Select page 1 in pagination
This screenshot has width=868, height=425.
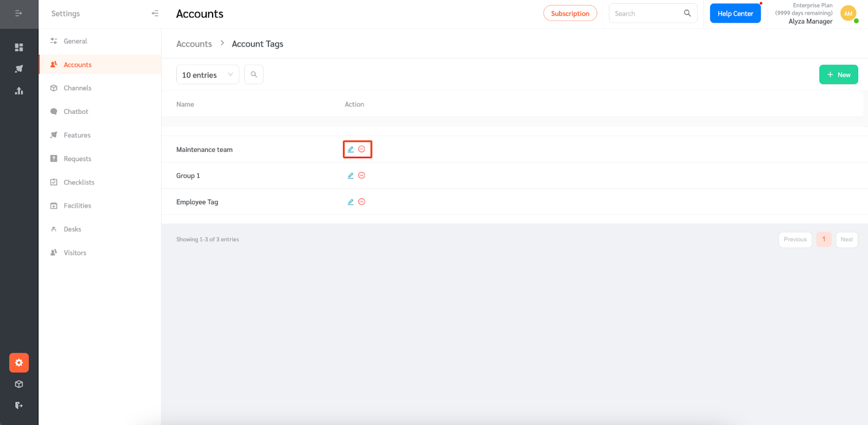824,240
